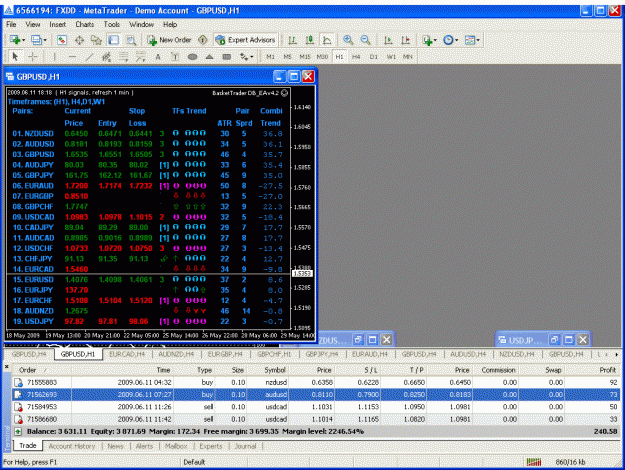This screenshot has width=625, height=470.
Task: Click the New Order button
Action: pos(169,40)
